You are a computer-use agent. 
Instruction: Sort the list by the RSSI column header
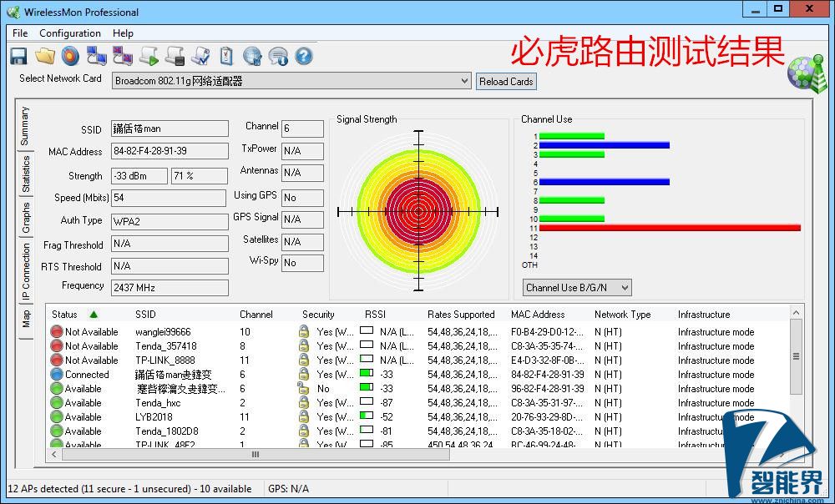pos(375,315)
